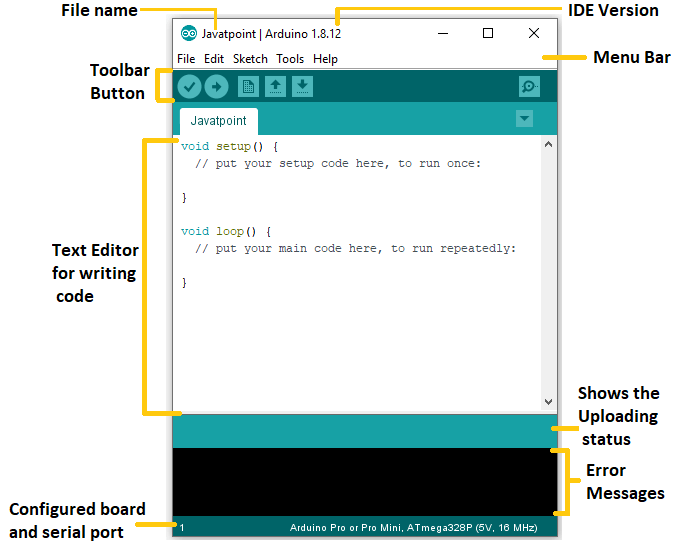Open a sketch with the up-arrow Open icon

click(275, 86)
